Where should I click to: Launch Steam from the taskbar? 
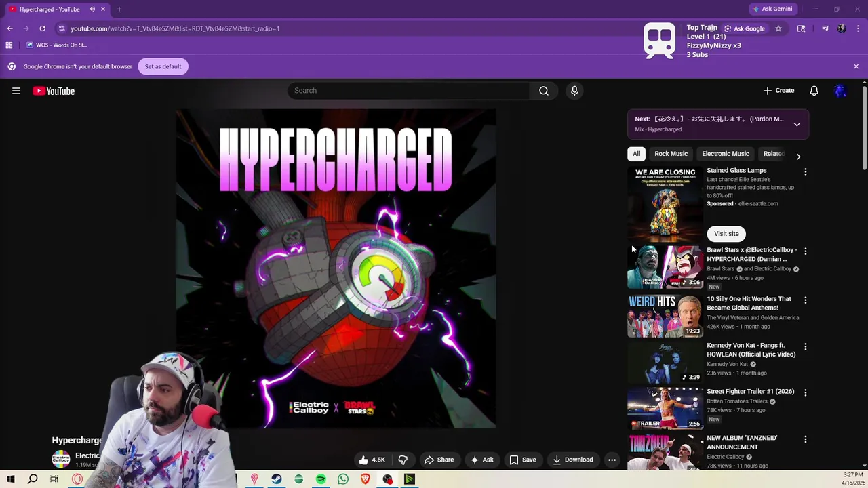277,479
